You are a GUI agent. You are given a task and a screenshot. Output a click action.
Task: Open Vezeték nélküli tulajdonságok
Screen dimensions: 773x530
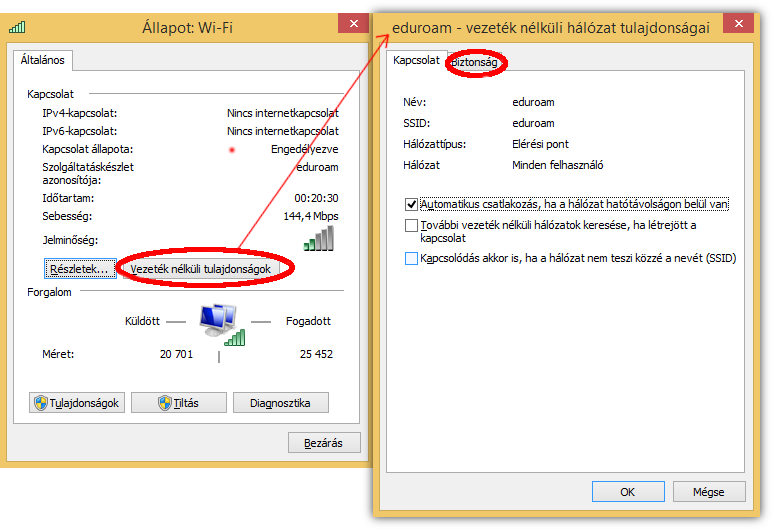[x=201, y=269]
